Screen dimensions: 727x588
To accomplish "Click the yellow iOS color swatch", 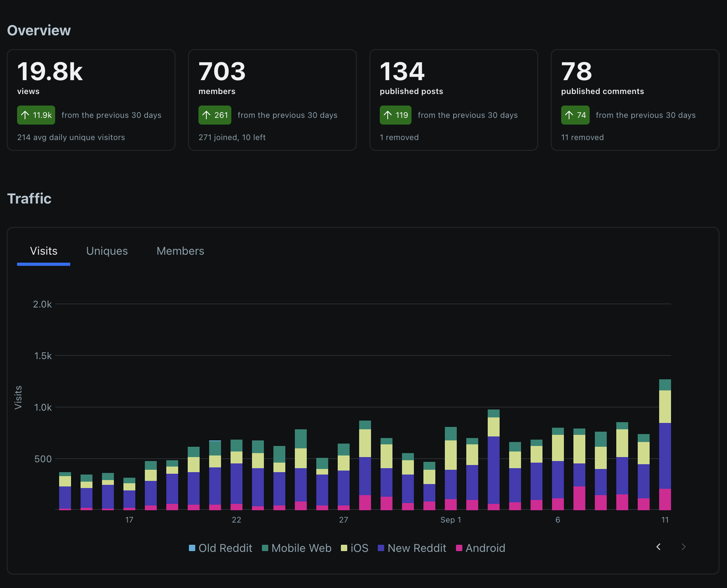I will [x=344, y=548].
